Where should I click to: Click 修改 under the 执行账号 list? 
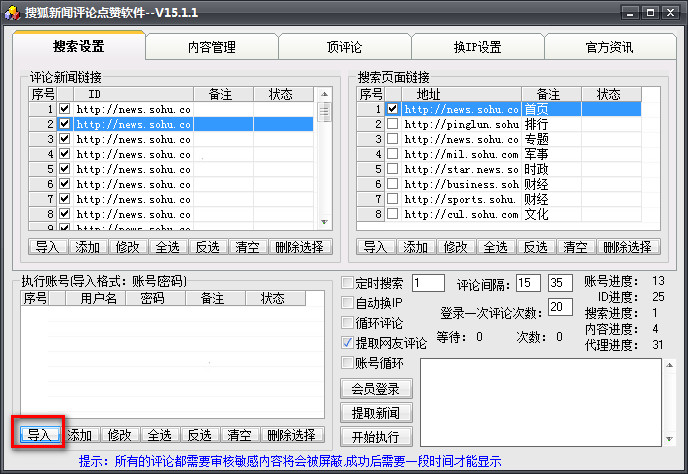click(x=119, y=435)
